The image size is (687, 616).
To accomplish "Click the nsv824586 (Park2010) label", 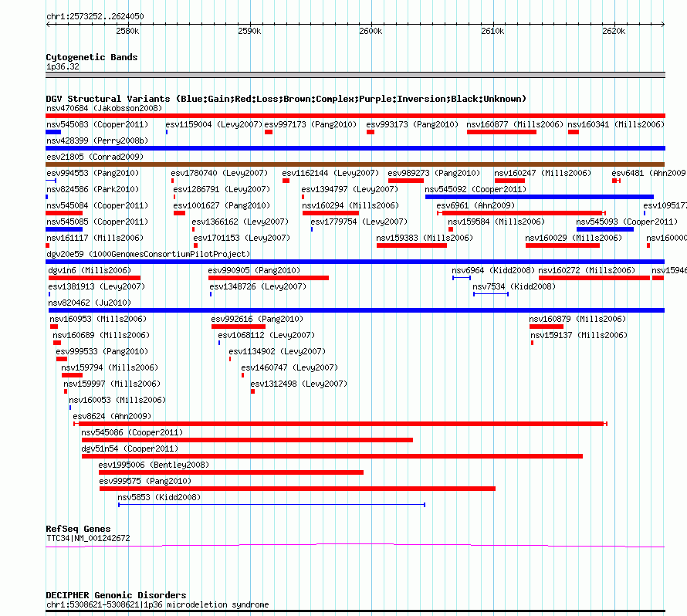I will click(x=93, y=189).
